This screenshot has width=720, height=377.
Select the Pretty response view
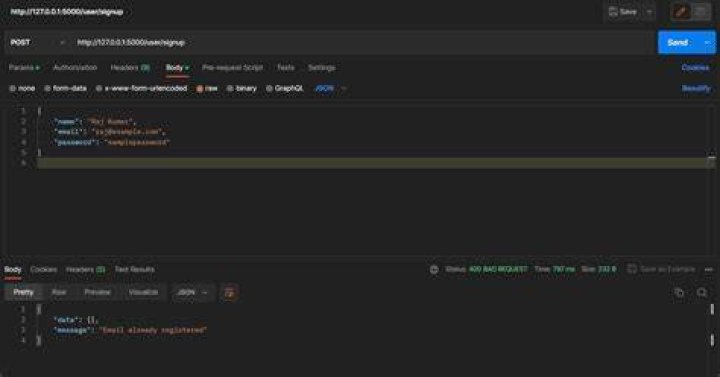click(23, 292)
